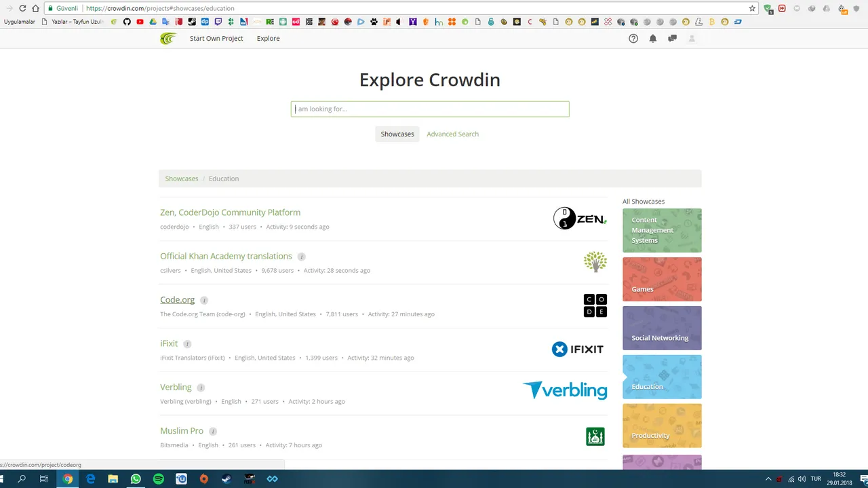The width and height of the screenshot is (868, 488).
Task: Open File Explorer from the taskbar
Action: coord(113,478)
